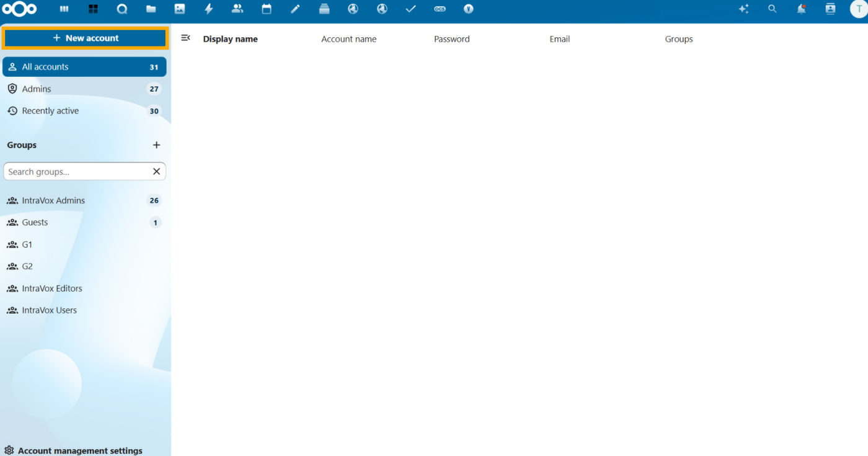Viewport: 868px width, 456px height.
Task: Open the user avatar menu
Action: [x=858, y=9]
